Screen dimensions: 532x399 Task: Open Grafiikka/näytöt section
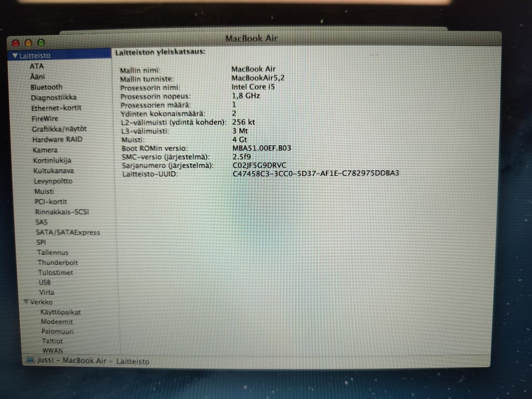coord(59,129)
